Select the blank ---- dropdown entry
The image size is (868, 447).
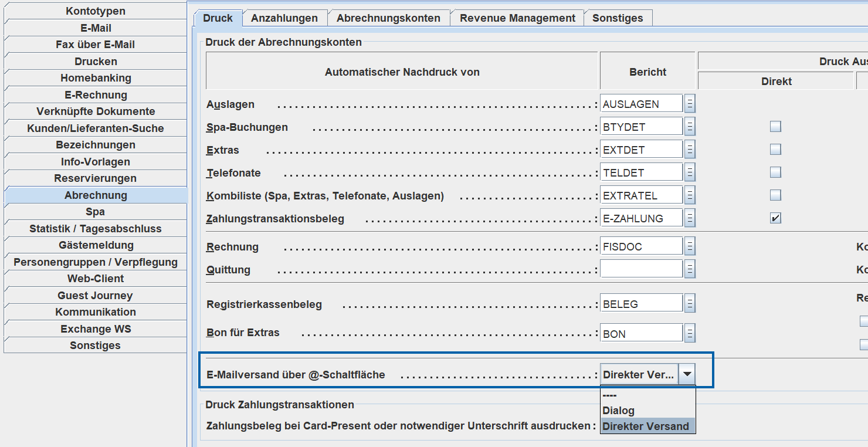pyautogui.click(x=610, y=395)
